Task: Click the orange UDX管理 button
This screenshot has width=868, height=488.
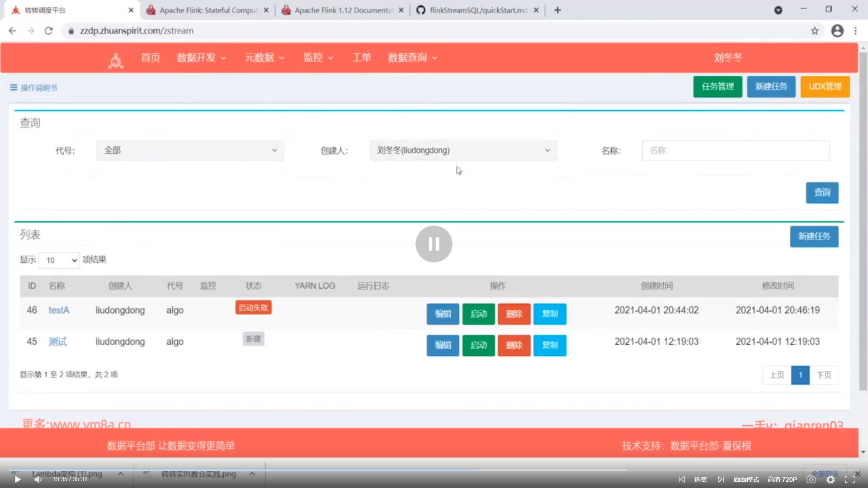Action: [x=825, y=86]
